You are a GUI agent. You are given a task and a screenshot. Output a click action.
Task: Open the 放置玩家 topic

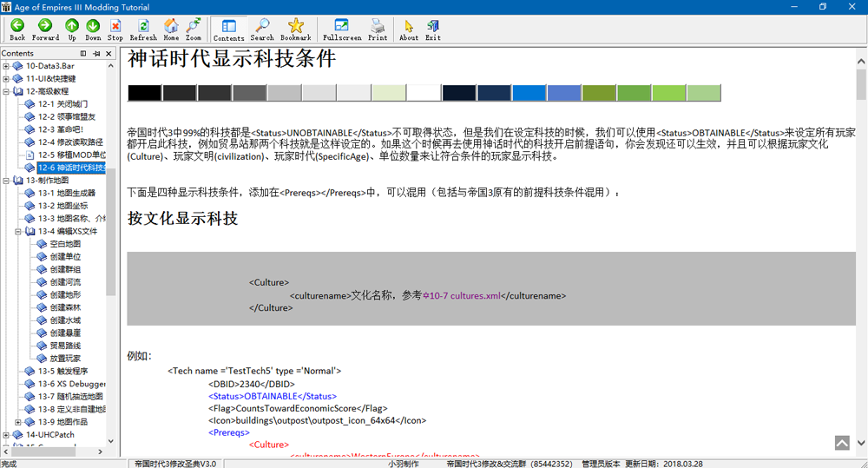coord(65,359)
